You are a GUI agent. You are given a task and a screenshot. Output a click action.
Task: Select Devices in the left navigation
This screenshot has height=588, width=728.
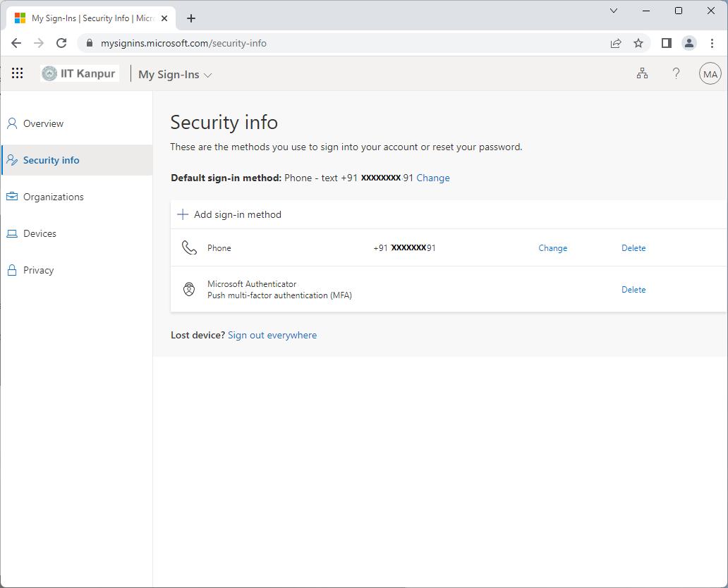click(40, 233)
